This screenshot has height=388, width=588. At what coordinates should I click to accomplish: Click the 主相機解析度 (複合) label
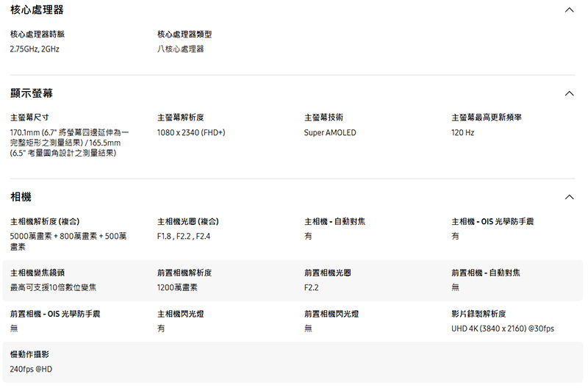click(x=45, y=221)
